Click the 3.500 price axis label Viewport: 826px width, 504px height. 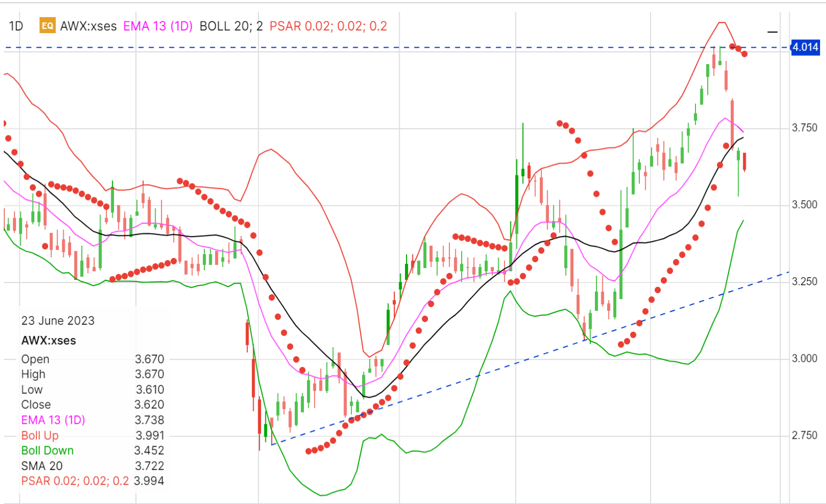pos(805,205)
